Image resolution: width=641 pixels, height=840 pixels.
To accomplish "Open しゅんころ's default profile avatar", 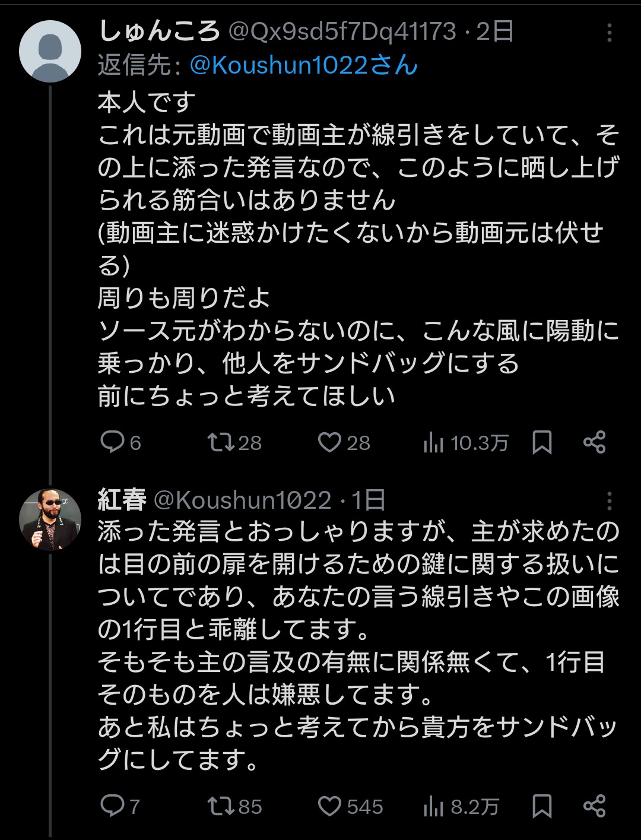I will (50, 52).
